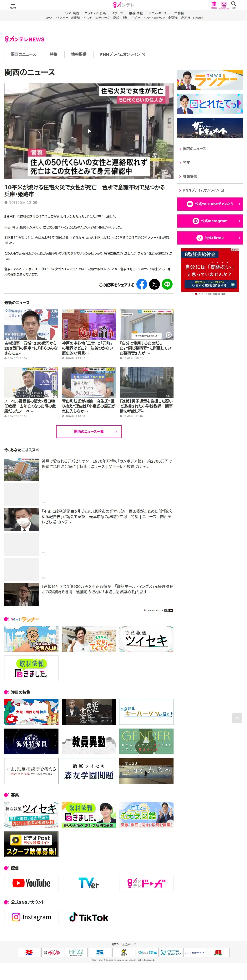Click the カンテレNEWS logo

(x=25, y=39)
